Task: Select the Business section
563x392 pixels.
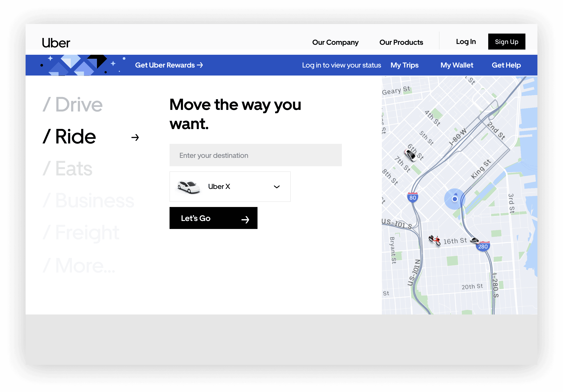Action: (x=88, y=200)
